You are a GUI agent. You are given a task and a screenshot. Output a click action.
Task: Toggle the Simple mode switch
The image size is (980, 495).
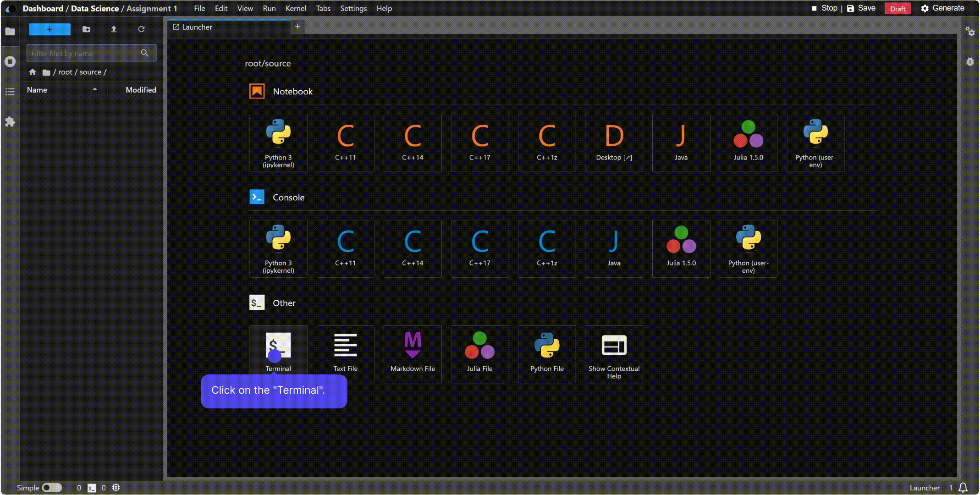pyautogui.click(x=52, y=488)
